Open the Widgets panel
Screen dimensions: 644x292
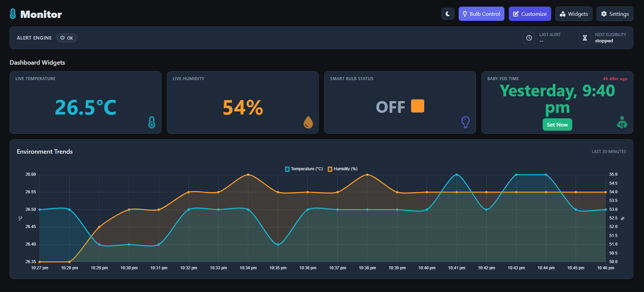[574, 14]
